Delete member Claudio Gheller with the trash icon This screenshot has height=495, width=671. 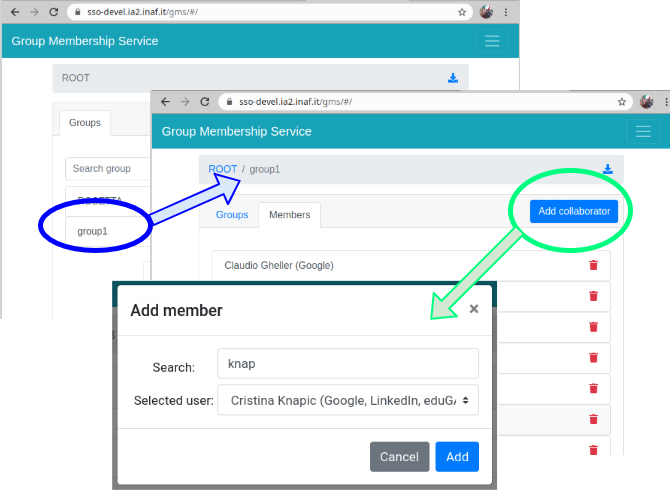593,265
